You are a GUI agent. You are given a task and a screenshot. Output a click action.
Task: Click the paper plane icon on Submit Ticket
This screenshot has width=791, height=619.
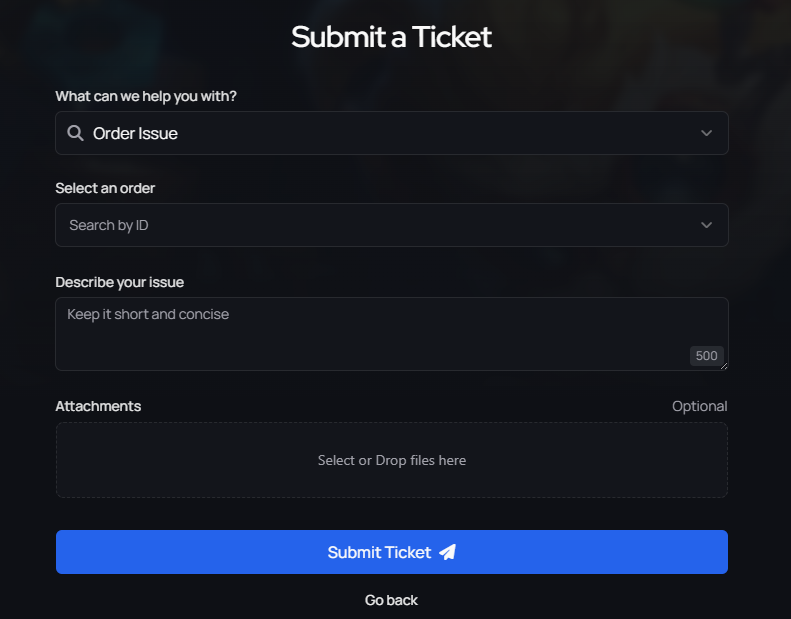pos(447,552)
